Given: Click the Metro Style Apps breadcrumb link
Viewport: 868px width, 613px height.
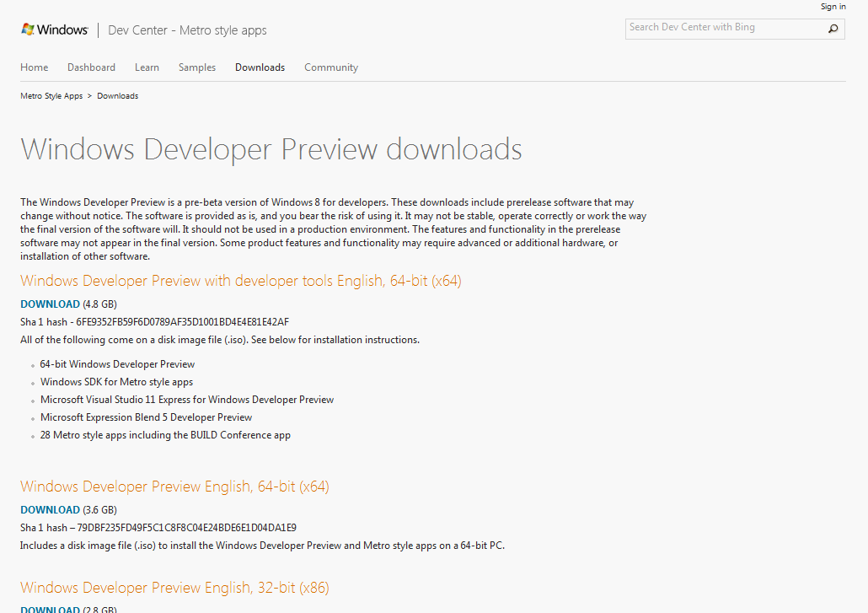Looking at the screenshot, I should (51, 96).
